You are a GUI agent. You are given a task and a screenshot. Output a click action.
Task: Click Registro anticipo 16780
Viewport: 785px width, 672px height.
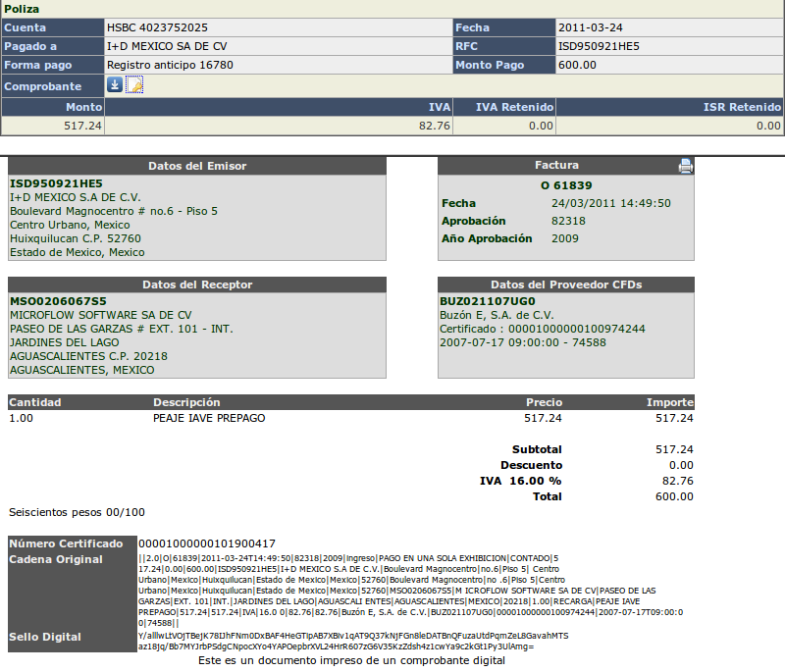(x=170, y=65)
